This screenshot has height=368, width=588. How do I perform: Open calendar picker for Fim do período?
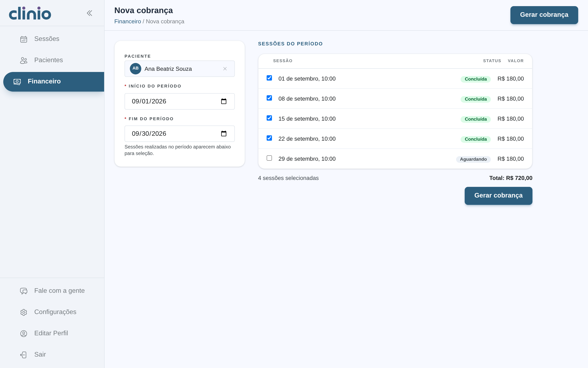point(224,134)
